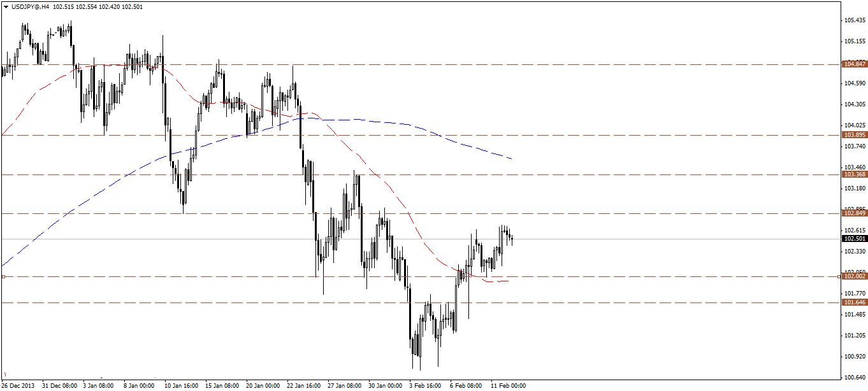Click the 10 Jan 16:00 time label
Screen dimensions: 868x391
click(x=182, y=386)
